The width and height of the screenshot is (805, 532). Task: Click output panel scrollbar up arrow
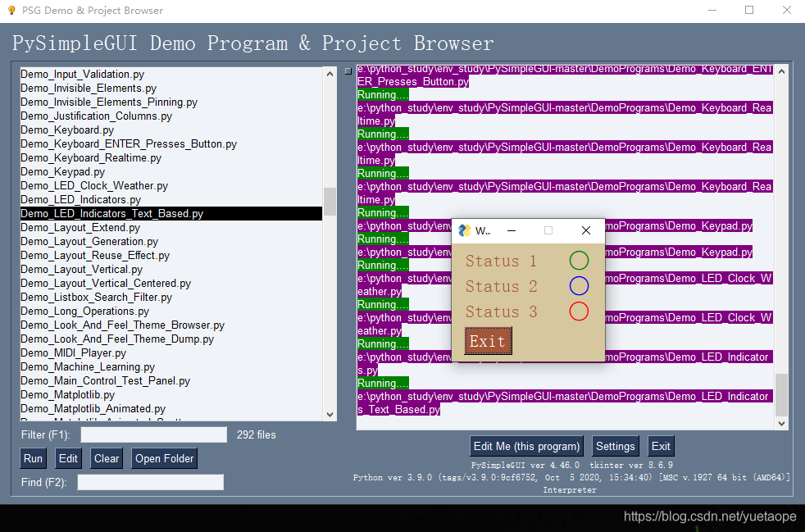(781, 72)
